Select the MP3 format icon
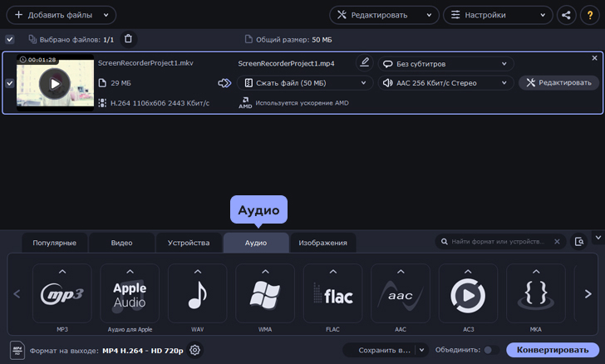Image resolution: width=605 pixels, height=364 pixels. pos(62,293)
